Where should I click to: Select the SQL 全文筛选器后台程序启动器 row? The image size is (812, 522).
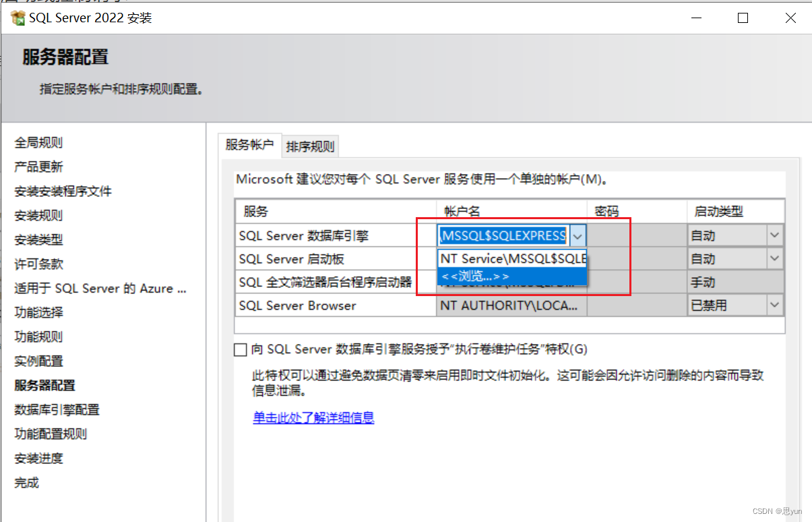(336, 282)
